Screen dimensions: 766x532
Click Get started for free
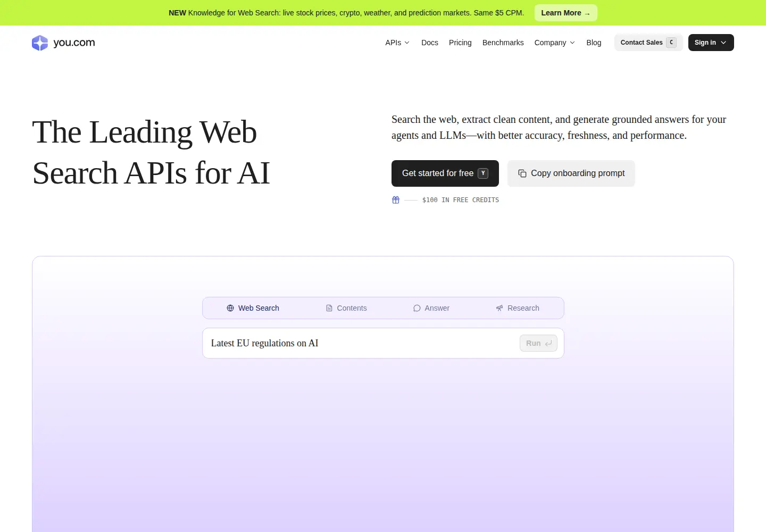click(445, 173)
